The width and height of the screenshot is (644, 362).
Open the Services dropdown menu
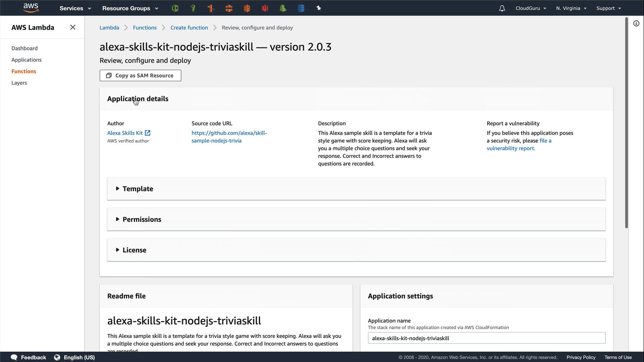(x=75, y=8)
